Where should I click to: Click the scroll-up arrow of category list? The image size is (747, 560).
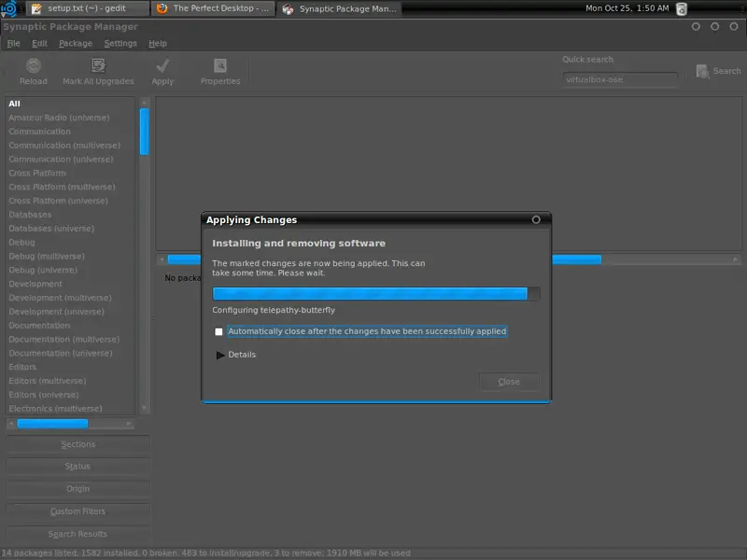[145, 102]
